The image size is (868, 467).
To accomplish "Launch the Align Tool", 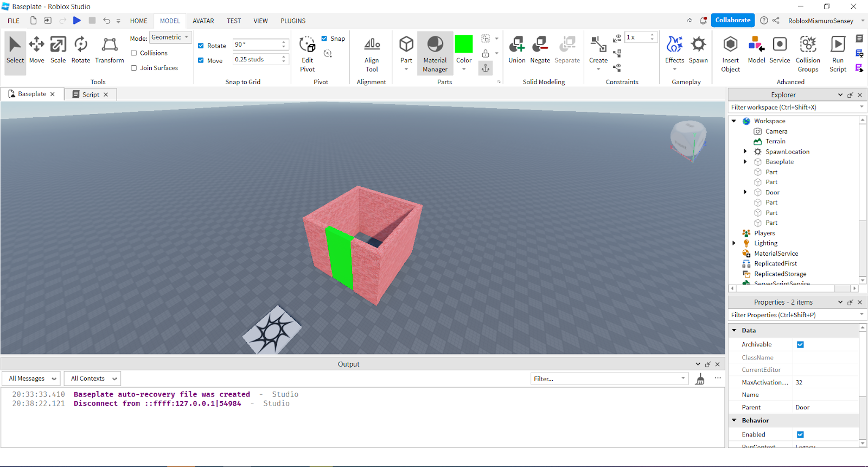I will pos(372,53).
